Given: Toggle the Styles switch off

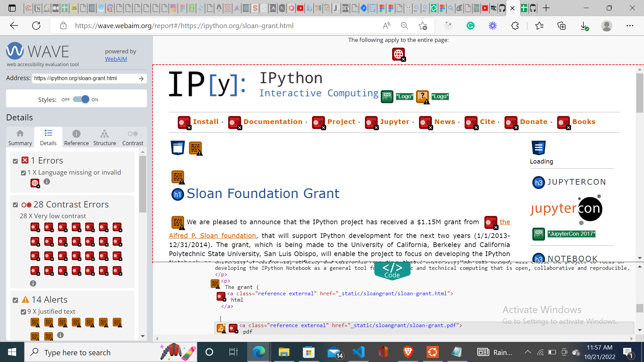Looking at the screenshot, I should (x=80, y=99).
